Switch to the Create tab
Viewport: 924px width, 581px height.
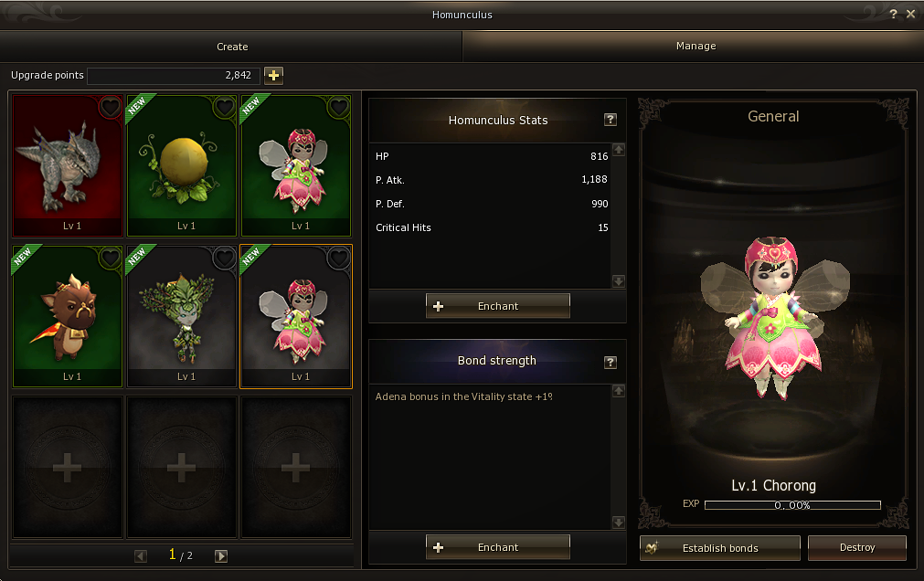(231, 47)
